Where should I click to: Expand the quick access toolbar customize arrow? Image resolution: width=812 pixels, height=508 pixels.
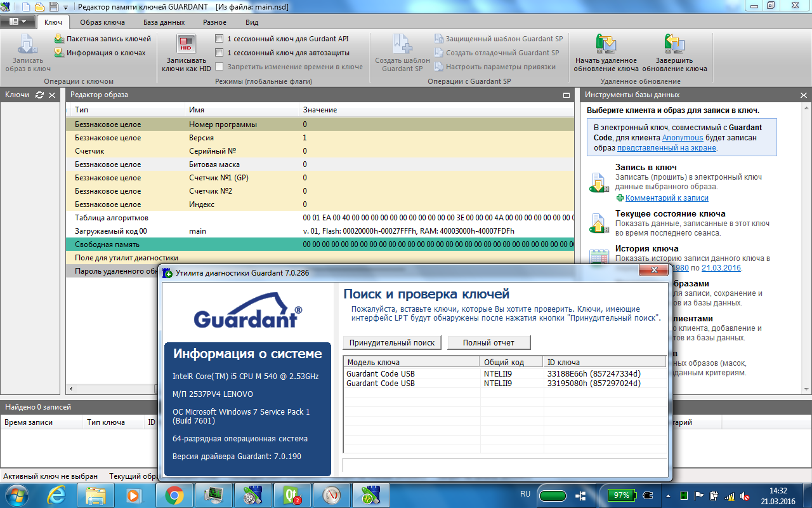click(x=65, y=8)
